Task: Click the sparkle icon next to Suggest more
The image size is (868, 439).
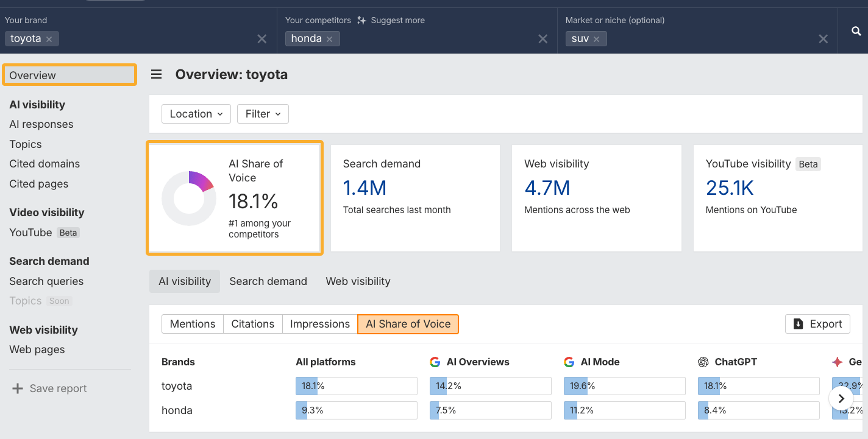Action: 361,20
